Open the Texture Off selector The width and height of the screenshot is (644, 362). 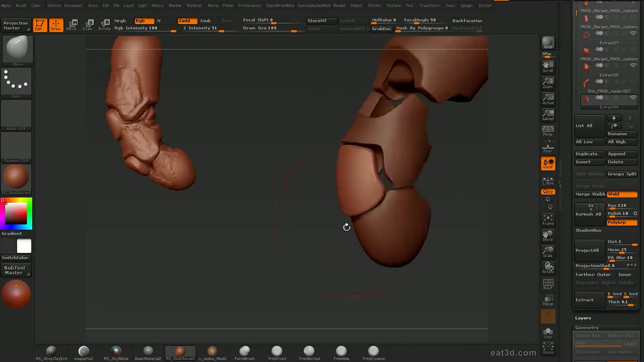[x=17, y=147]
